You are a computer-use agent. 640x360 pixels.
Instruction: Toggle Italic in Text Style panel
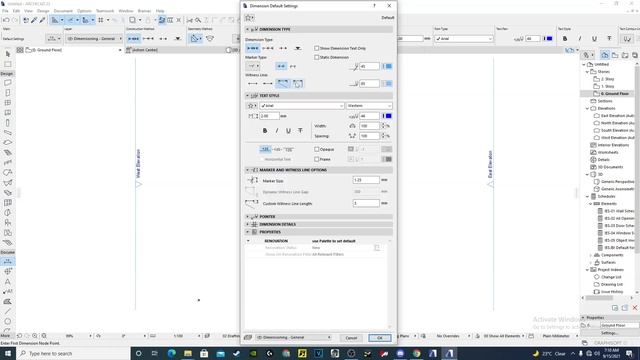coord(277,131)
